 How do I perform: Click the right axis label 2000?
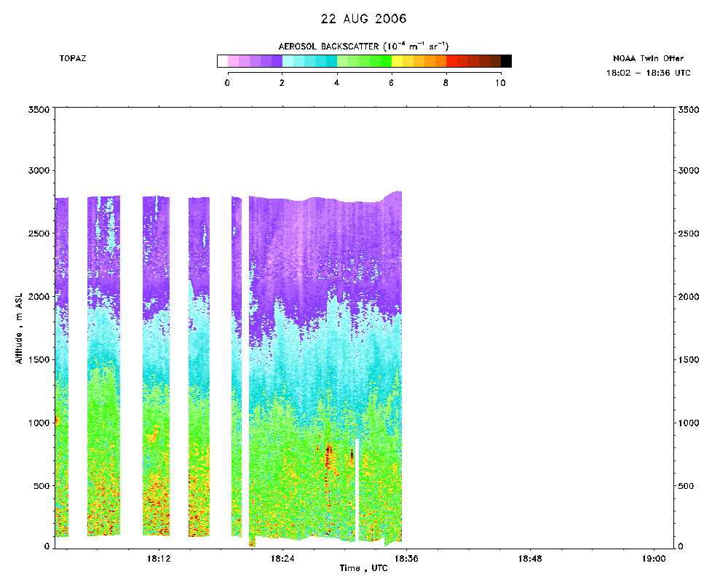tap(689, 297)
